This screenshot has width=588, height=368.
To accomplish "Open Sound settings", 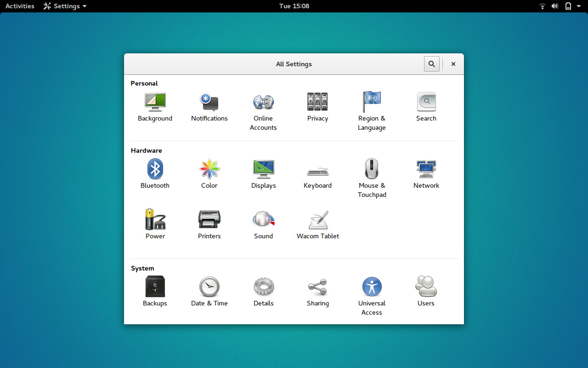I will (263, 224).
